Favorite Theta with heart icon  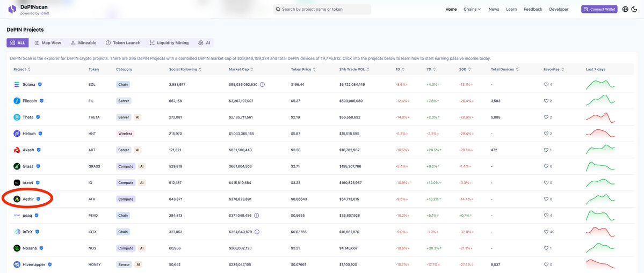(x=546, y=117)
